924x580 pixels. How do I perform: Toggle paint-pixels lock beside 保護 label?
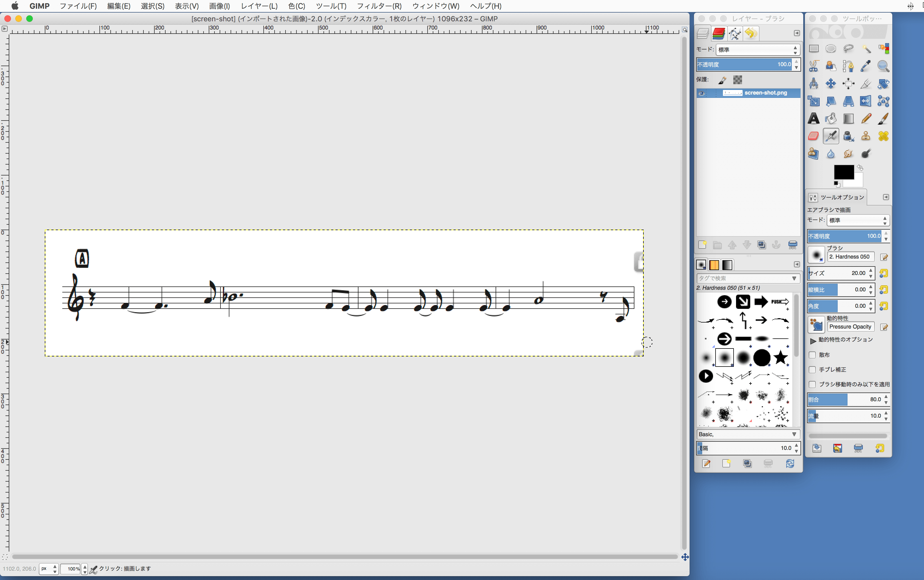tap(722, 80)
